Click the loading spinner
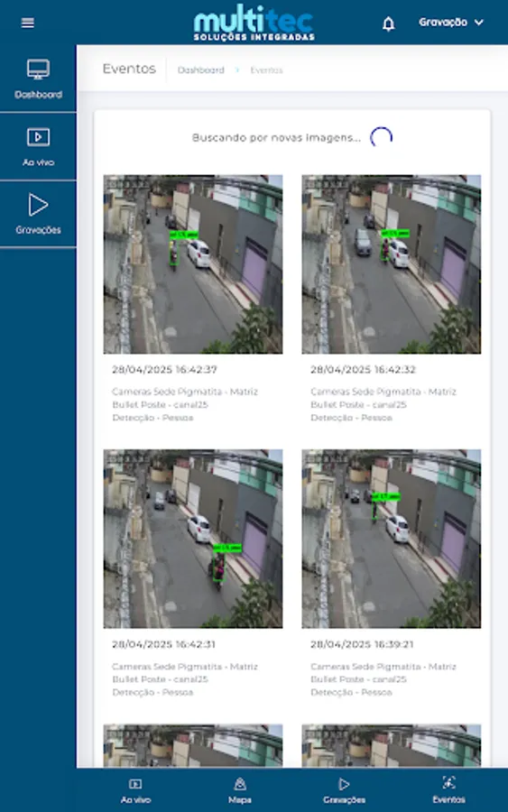This screenshot has width=508, height=812. tap(381, 137)
